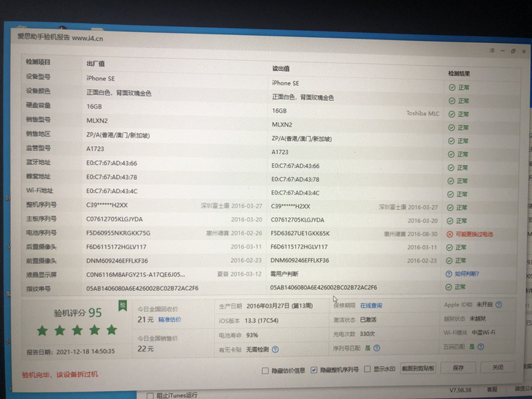Close report with top-right X
Screen dimensions: 532x399
pyautogui.click(x=524, y=52)
